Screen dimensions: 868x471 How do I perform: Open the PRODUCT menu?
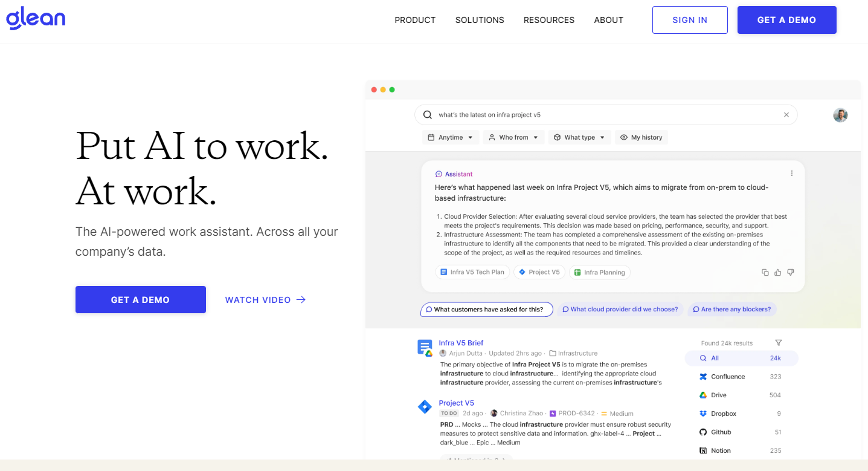415,20
